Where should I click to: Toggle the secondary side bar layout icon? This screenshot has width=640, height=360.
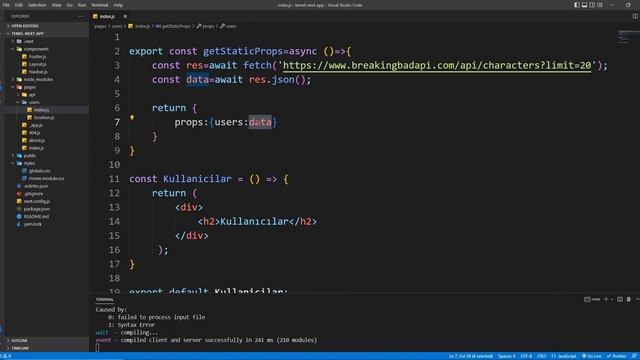pyautogui.click(x=592, y=5)
